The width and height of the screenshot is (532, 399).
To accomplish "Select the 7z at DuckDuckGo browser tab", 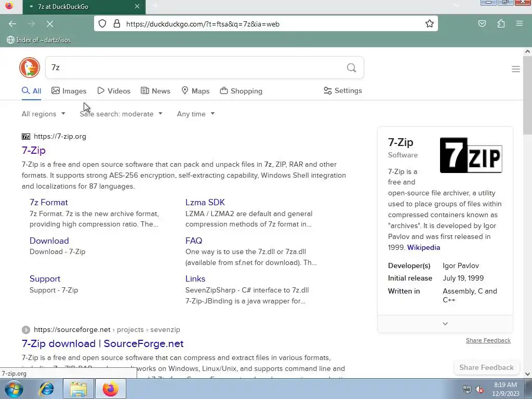I will pos(84,7).
